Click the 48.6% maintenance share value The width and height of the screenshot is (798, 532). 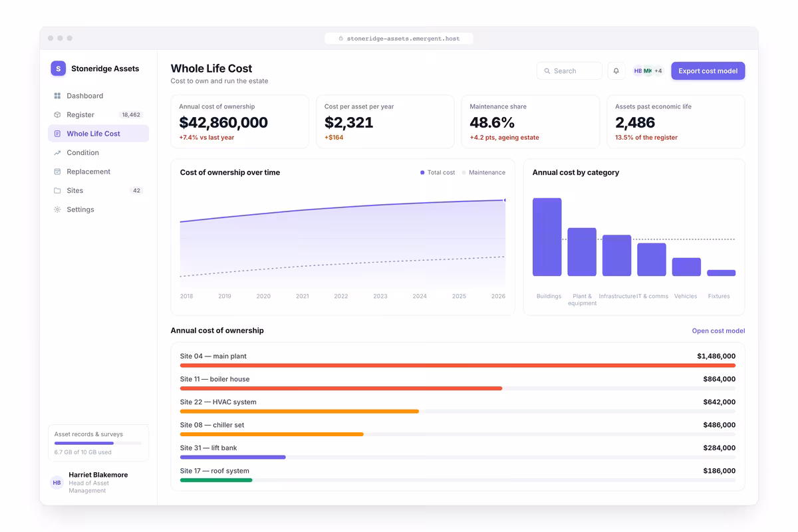coord(492,122)
